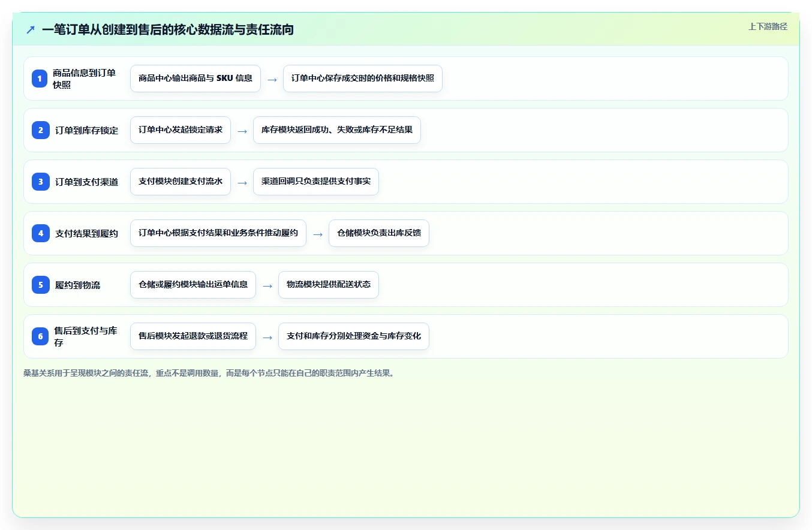Select the 订单中心根据支付结果和业务条件推动履约 node
812x530 pixels.
pos(218,233)
